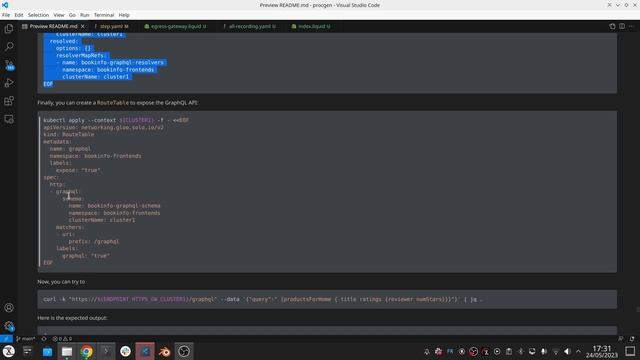
Task: Open the Explorer view in the activity bar
Action: 9,29
